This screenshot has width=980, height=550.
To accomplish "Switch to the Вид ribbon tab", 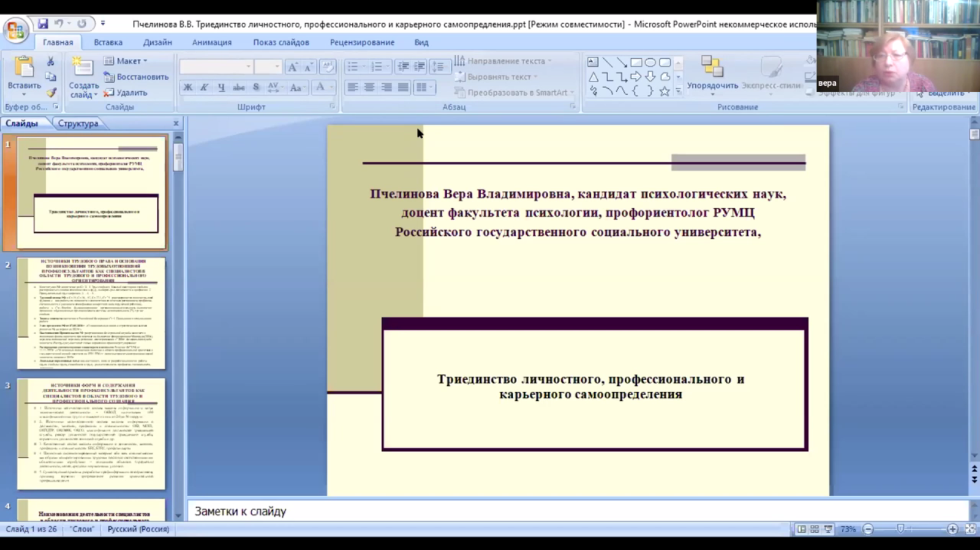I will coord(421,42).
